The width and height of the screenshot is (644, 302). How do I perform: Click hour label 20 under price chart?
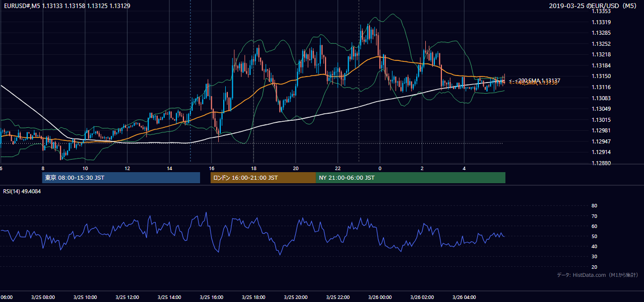pos(296,168)
